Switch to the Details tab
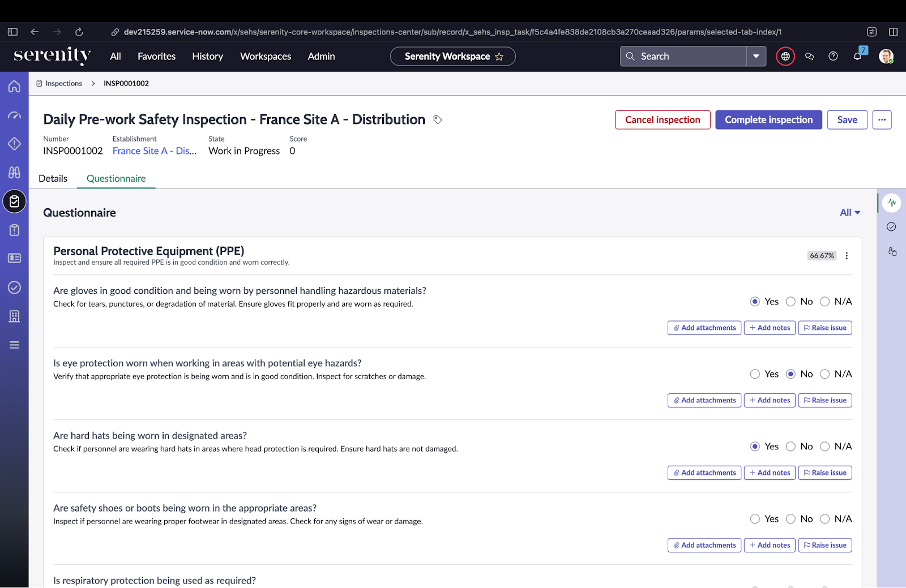The image size is (906, 588). tap(53, 179)
